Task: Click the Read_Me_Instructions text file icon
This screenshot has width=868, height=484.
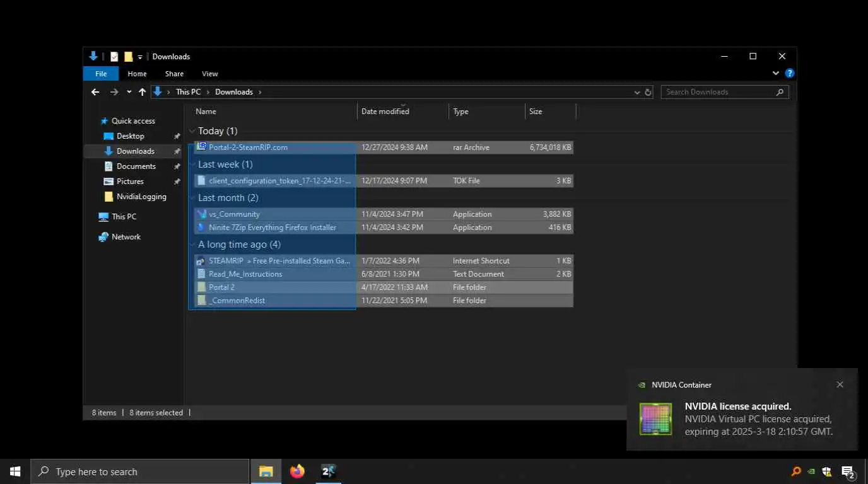Action: pos(202,274)
